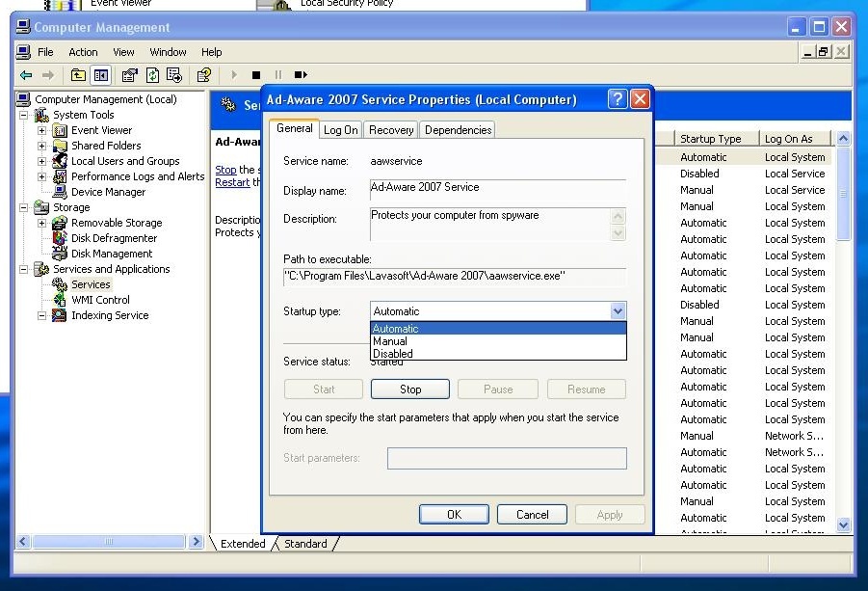This screenshot has width=868, height=591.
Task: Click the Device Manager tree icon
Action: tap(60, 192)
